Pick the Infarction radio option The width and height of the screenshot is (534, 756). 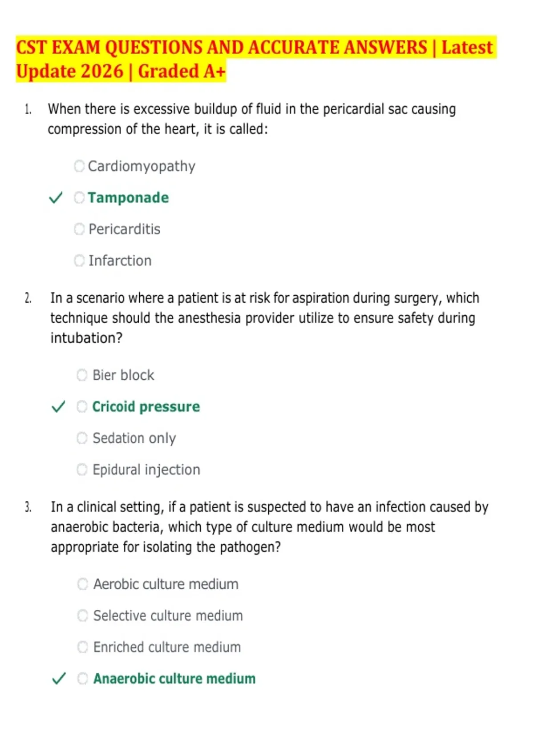tap(79, 261)
